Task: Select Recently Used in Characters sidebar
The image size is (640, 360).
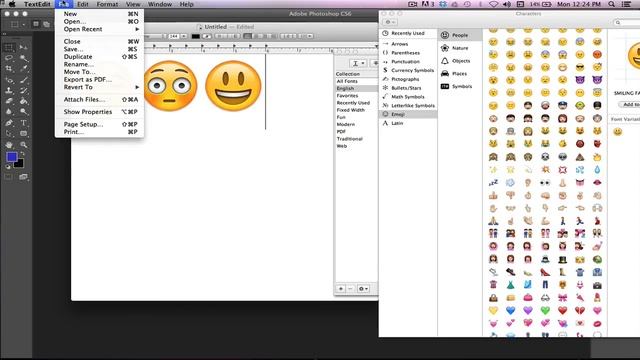Action: coord(408,33)
